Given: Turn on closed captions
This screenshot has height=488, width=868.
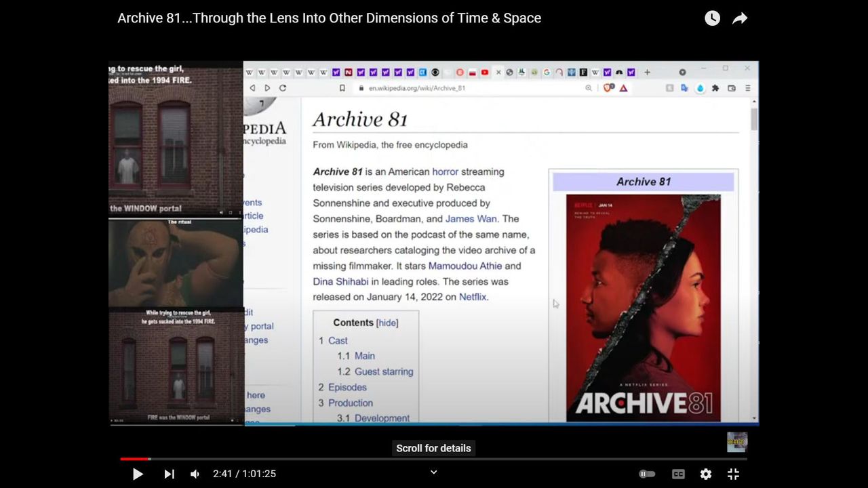Looking at the screenshot, I should click(x=678, y=474).
